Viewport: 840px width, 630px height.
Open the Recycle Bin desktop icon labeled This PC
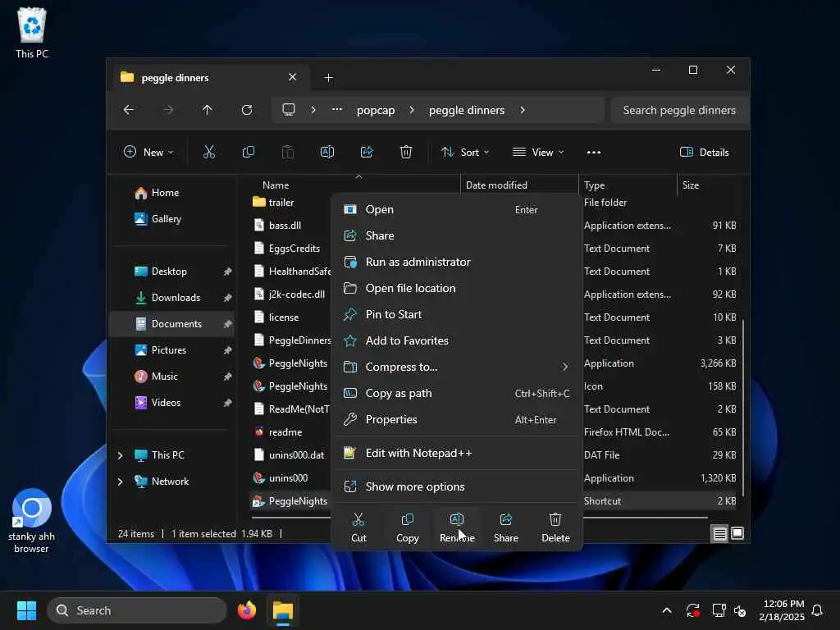click(x=32, y=32)
